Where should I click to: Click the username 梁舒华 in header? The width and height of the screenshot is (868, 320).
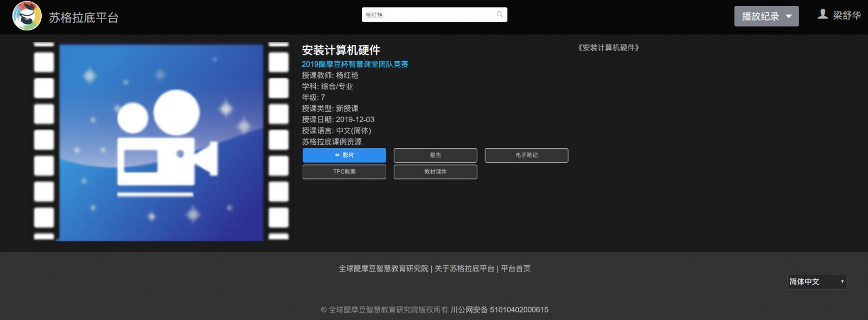click(x=846, y=16)
